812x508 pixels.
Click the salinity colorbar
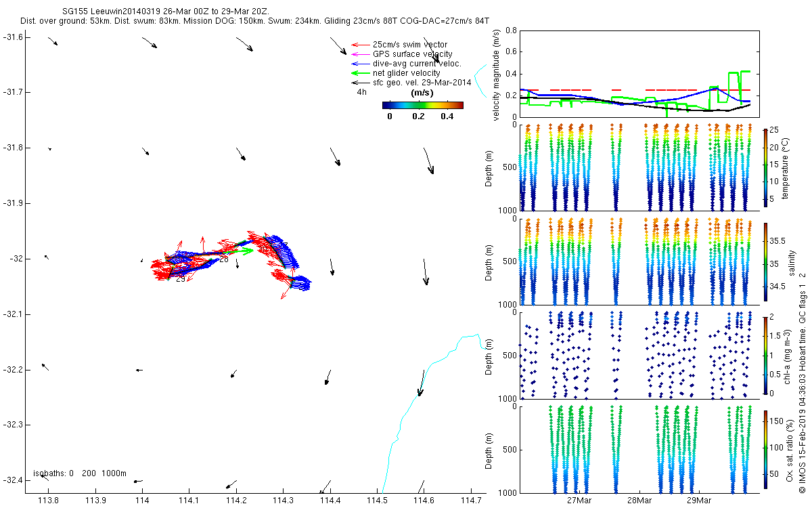765,263
